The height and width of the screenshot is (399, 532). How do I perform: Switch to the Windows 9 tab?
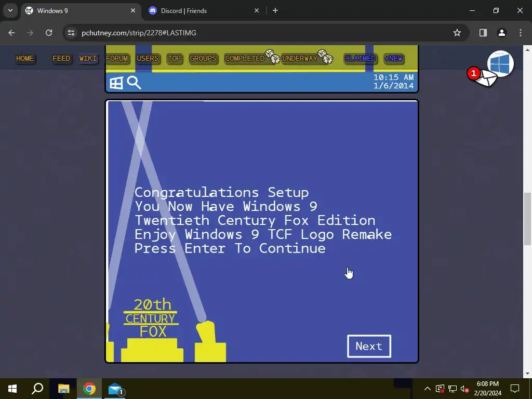[x=82, y=10]
